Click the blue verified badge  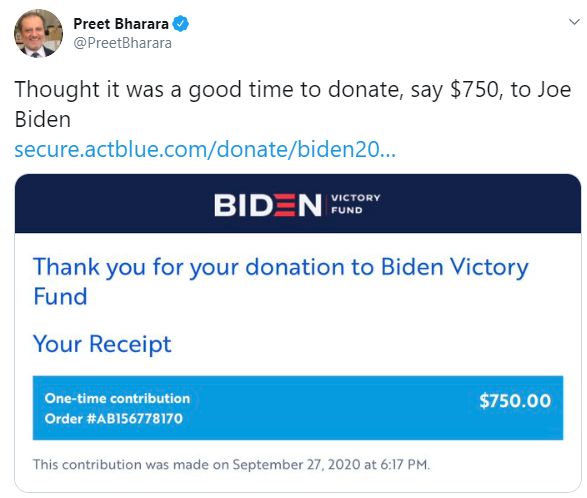click(x=180, y=24)
